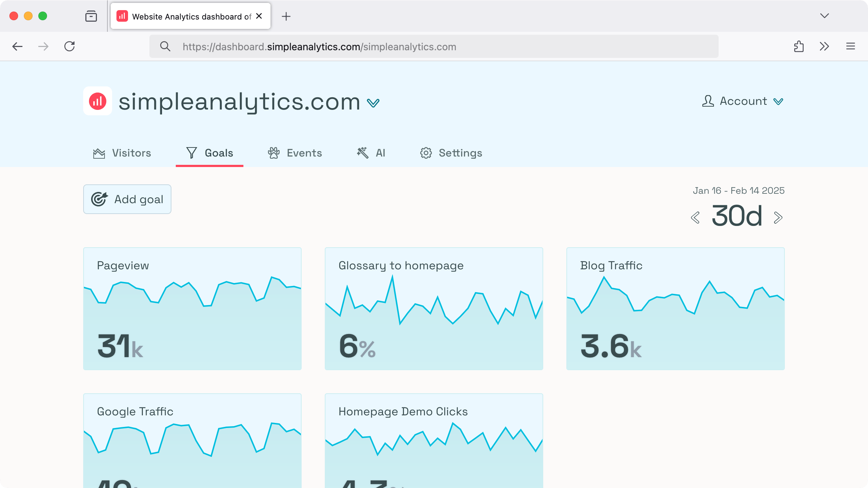Open the Google Traffic goal card
Image resolution: width=868 pixels, height=488 pixels.
click(192, 441)
